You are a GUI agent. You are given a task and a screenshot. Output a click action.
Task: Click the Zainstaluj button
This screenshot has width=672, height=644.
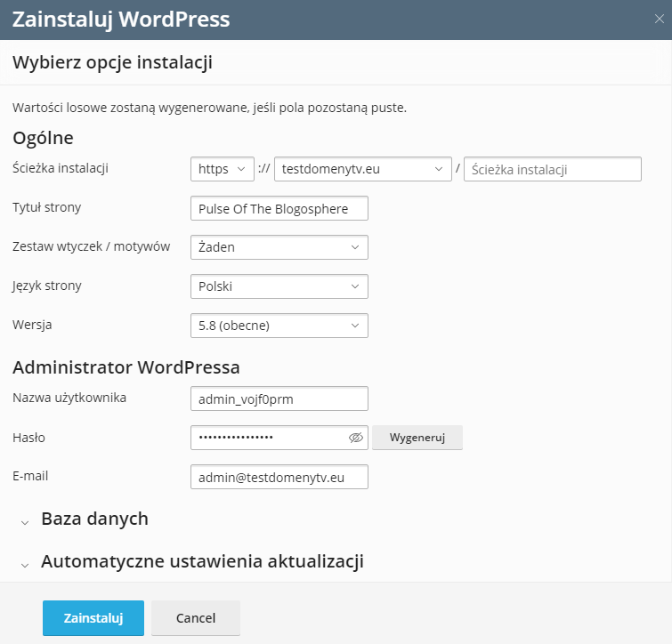(x=93, y=618)
